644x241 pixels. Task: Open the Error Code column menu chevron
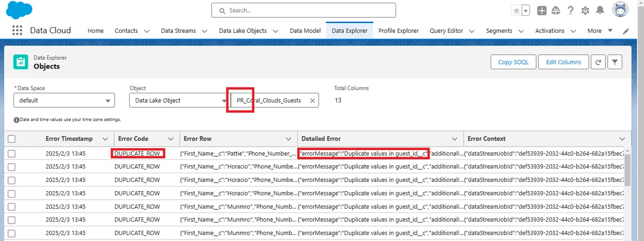click(x=171, y=139)
